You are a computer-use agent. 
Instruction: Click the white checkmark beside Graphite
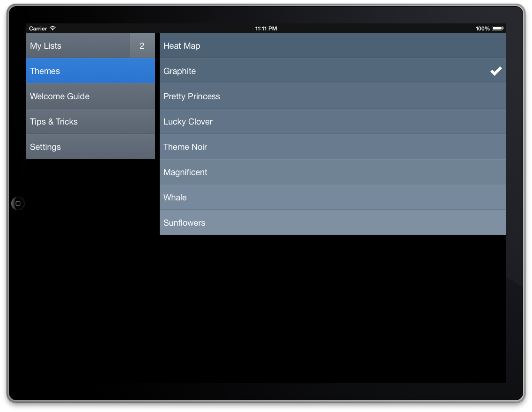coord(496,71)
